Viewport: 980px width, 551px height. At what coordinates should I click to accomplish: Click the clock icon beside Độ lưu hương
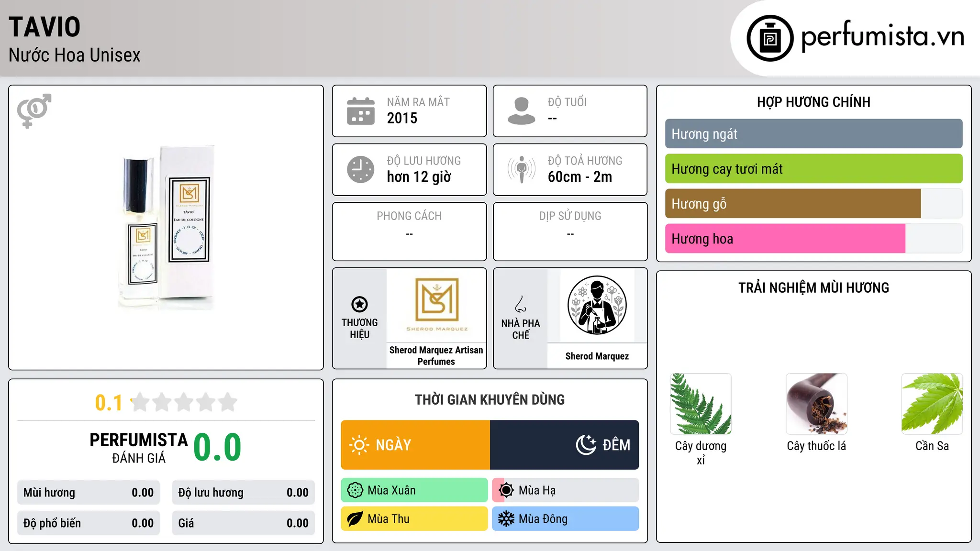[x=361, y=169]
